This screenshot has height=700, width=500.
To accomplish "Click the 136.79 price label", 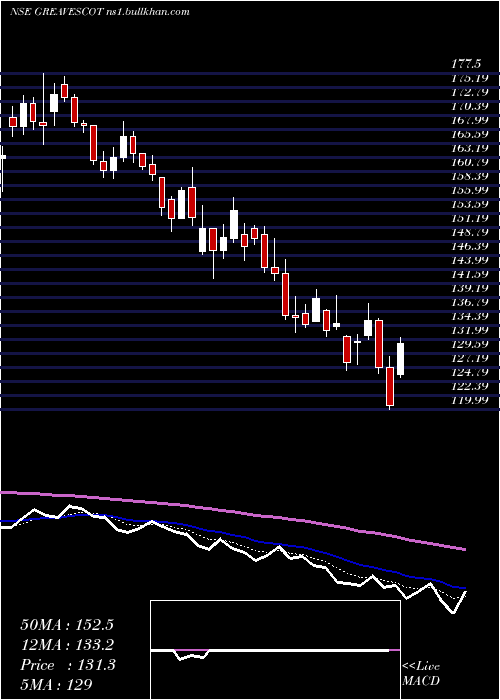I will click(471, 301).
